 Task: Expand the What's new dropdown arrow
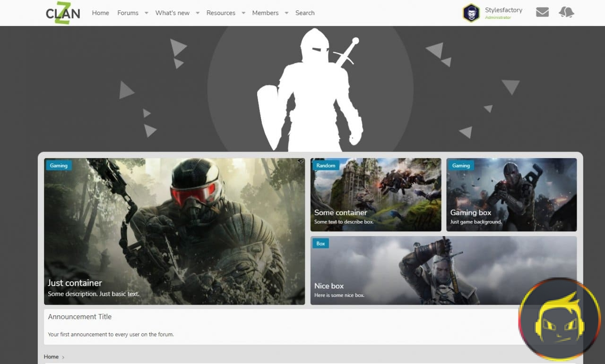click(198, 13)
